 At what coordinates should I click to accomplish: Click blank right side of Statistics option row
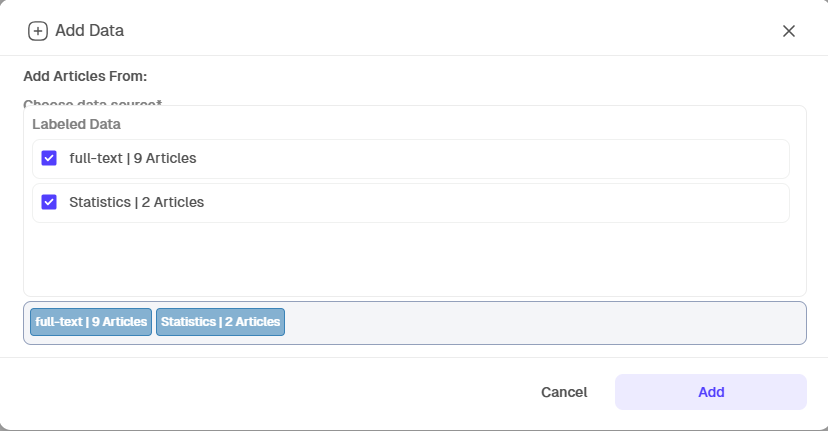coord(496,203)
